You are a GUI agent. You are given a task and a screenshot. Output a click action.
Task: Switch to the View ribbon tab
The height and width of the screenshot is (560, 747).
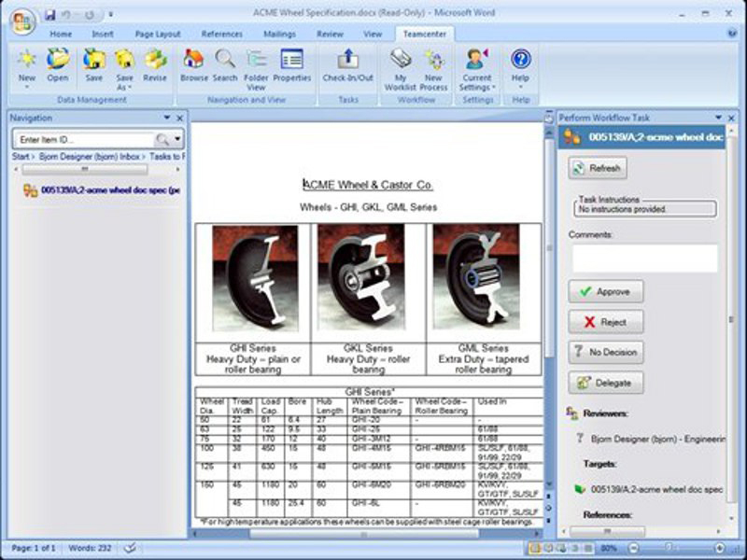coord(373,35)
